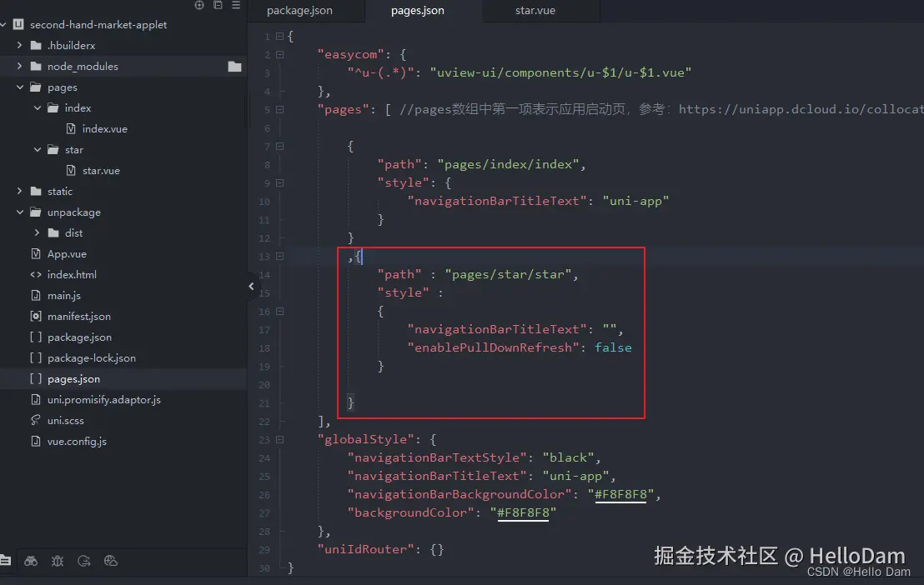Click the false value of enablePullDownRefresh
The height and width of the screenshot is (585, 924).
tap(614, 347)
